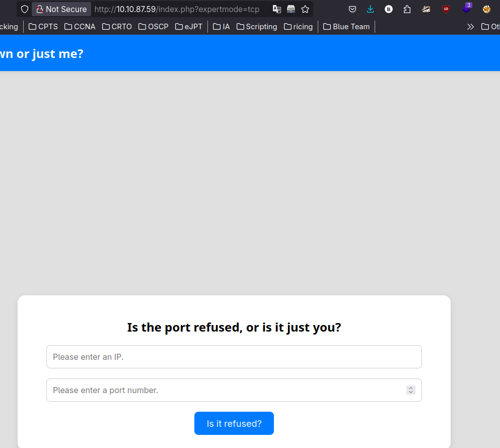
Task: Click the 'or just me?' header title
Action: (x=41, y=53)
